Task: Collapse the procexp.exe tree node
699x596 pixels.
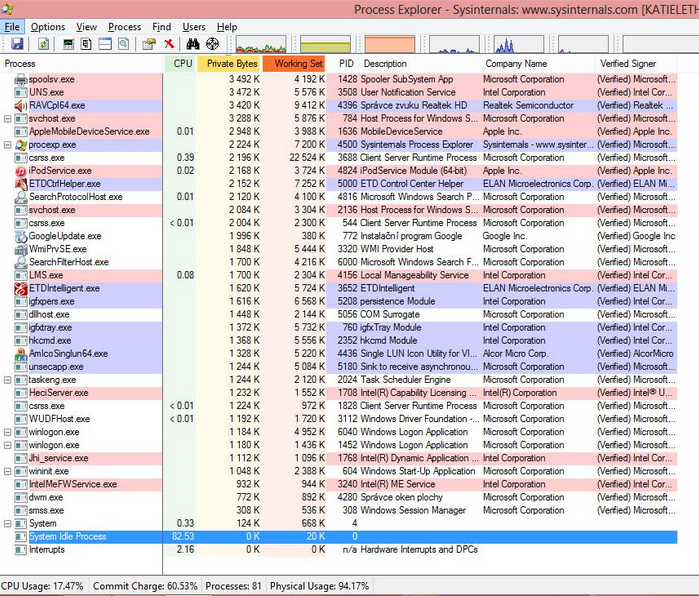Action: coord(7,145)
